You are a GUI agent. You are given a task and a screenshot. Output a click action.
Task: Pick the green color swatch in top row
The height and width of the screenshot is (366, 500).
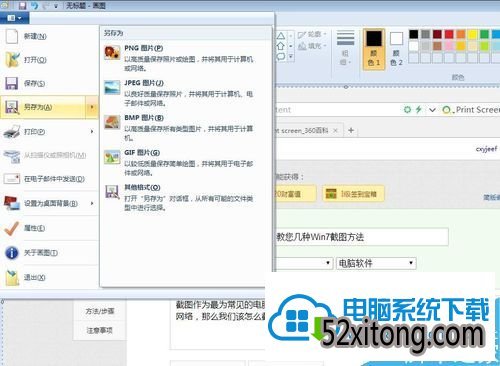(484, 34)
